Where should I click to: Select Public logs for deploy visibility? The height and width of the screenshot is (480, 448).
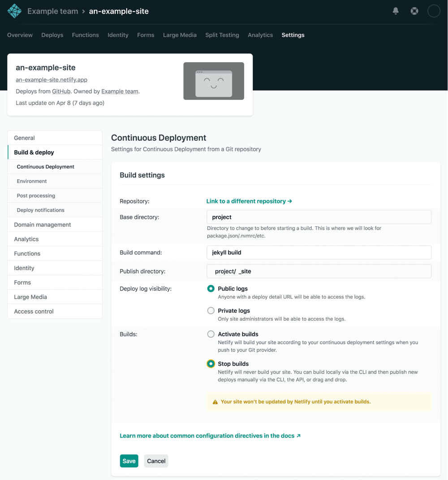pos(211,289)
